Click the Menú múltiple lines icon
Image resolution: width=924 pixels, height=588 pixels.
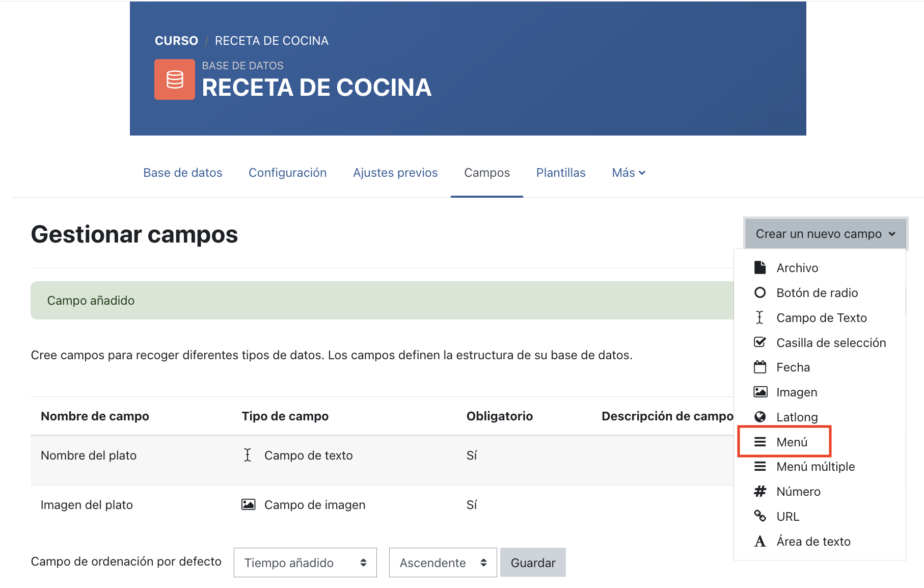(760, 466)
